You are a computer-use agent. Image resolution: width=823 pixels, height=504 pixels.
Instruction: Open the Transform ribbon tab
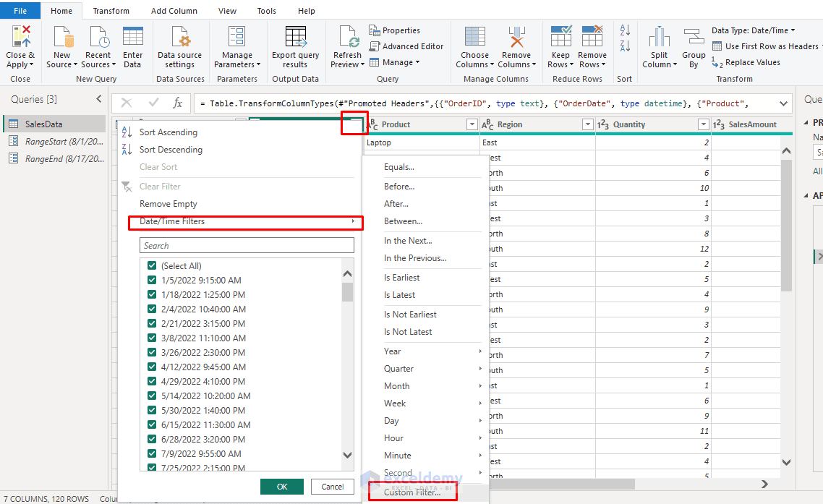111,11
